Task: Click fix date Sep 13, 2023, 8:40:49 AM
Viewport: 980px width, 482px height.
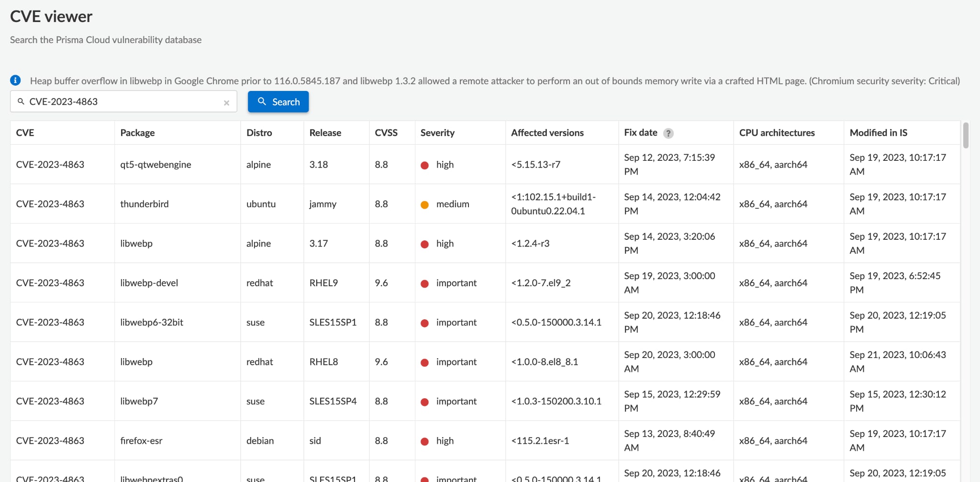Action: point(669,440)
